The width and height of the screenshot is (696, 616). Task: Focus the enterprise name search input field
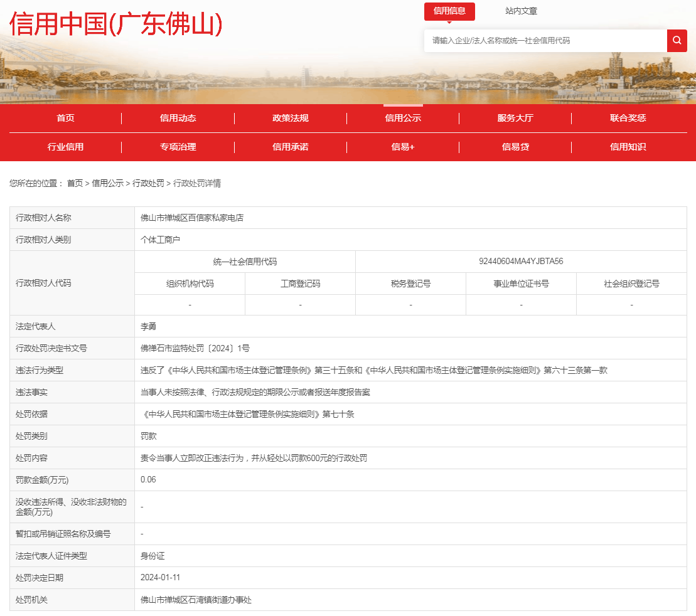545,41
